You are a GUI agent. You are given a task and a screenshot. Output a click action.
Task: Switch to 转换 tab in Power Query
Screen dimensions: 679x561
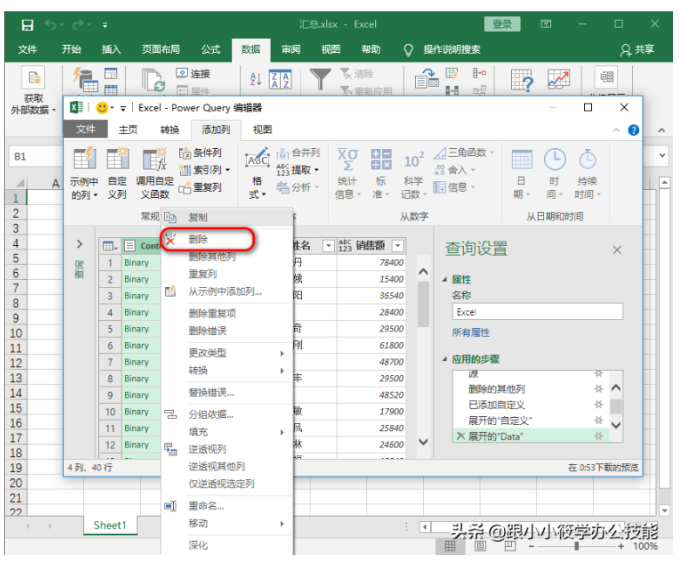[x=170, y=129]
